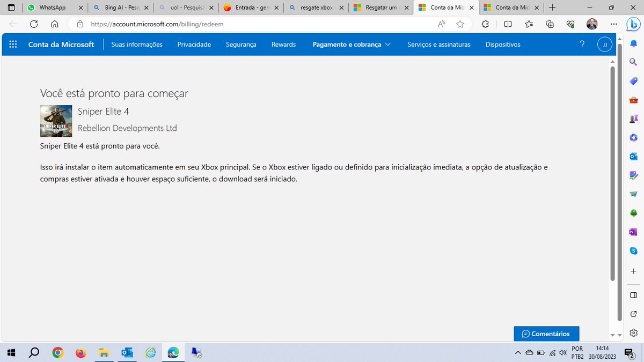Open the Favorites list
Image resolution: width=644 pixels, height=362 pixels.
529,24
